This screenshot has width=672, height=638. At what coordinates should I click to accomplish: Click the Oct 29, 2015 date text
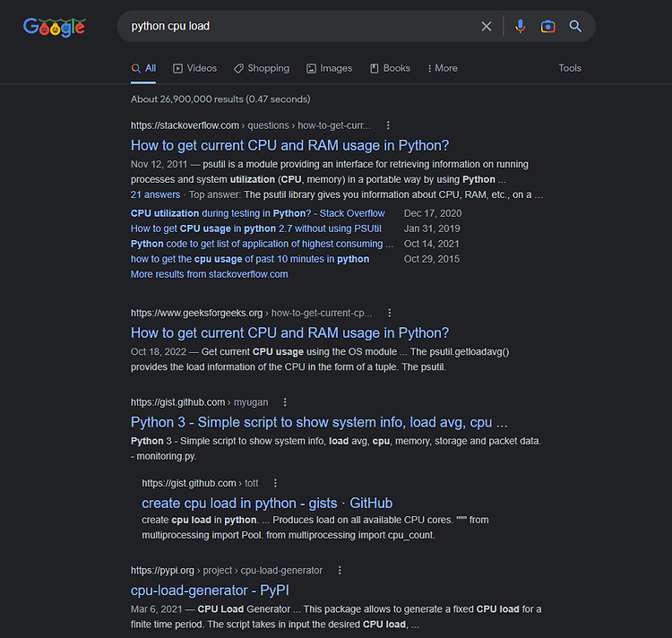click(432, 259)
